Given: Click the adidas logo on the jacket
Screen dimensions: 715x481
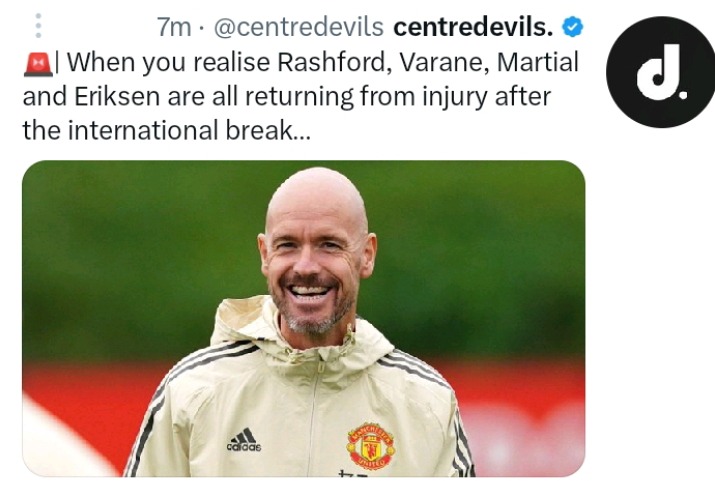Looking at the screenshot, I should 244,440.
